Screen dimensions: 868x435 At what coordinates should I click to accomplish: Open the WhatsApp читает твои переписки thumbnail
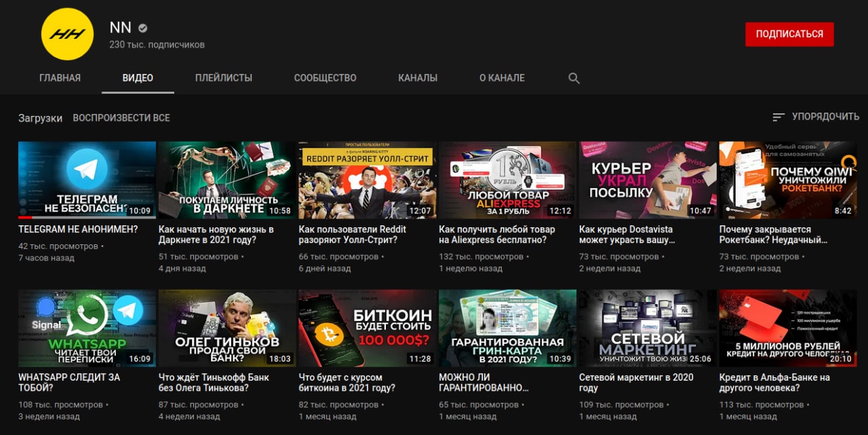pyautogui.click(x=87, y=328)
